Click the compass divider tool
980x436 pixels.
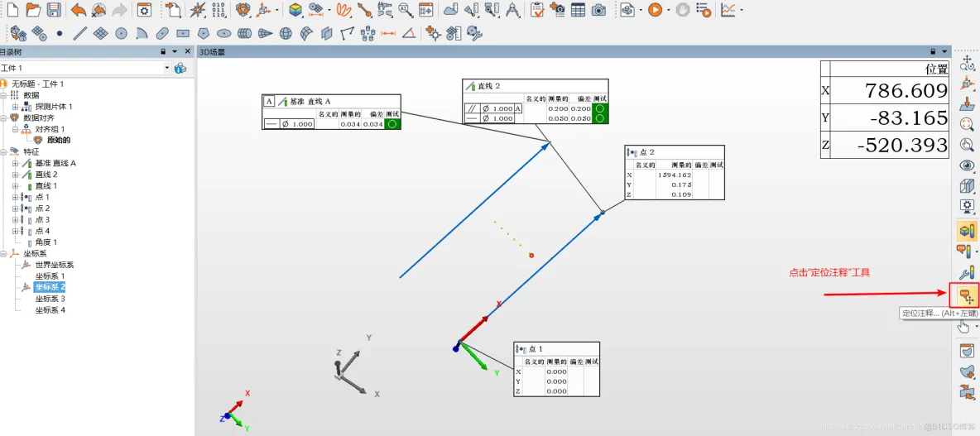(513, 9)
